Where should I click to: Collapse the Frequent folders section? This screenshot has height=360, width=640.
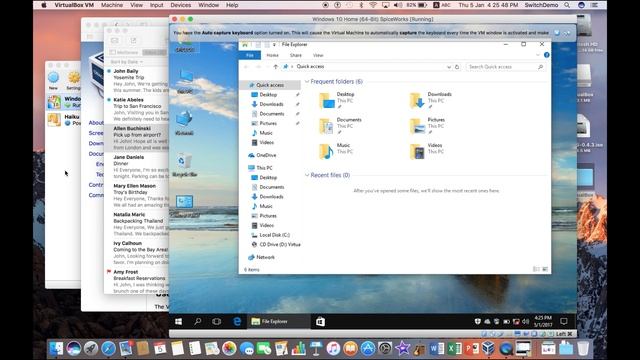pyautogui.click(x=307, y=82)
